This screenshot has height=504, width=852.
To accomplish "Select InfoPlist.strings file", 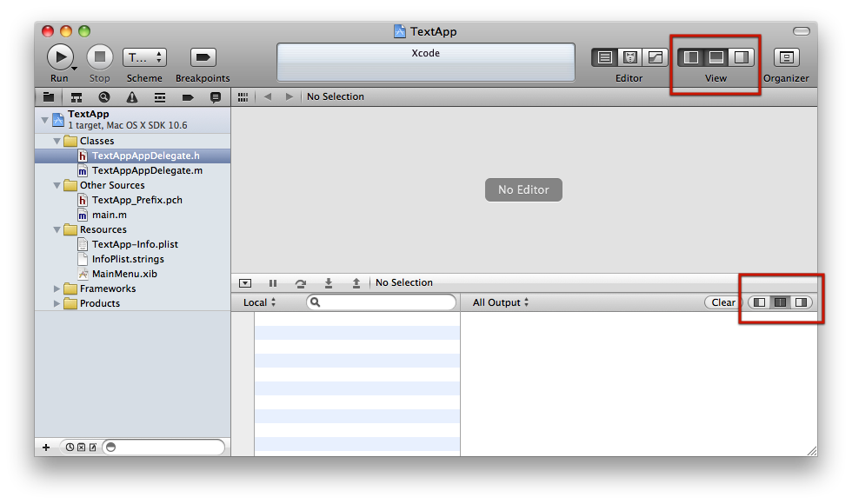I will 132,259.
